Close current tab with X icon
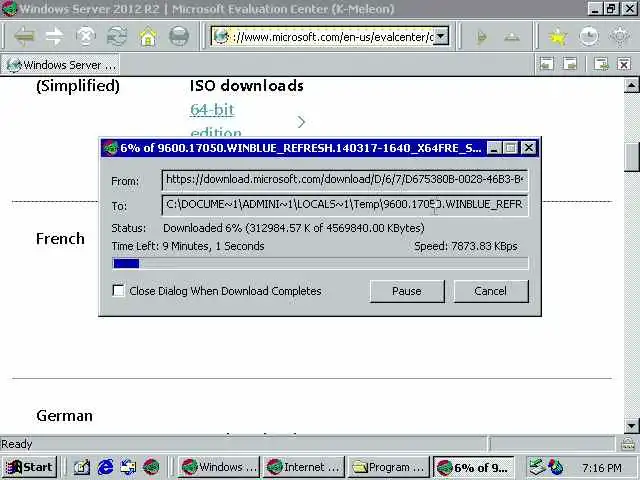Viewport: 640px width, 480px height. (x=624, y=64)
